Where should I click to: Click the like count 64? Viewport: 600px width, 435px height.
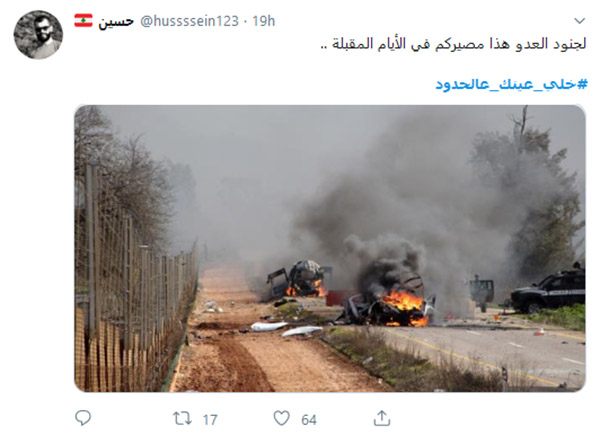pos(308,420)
